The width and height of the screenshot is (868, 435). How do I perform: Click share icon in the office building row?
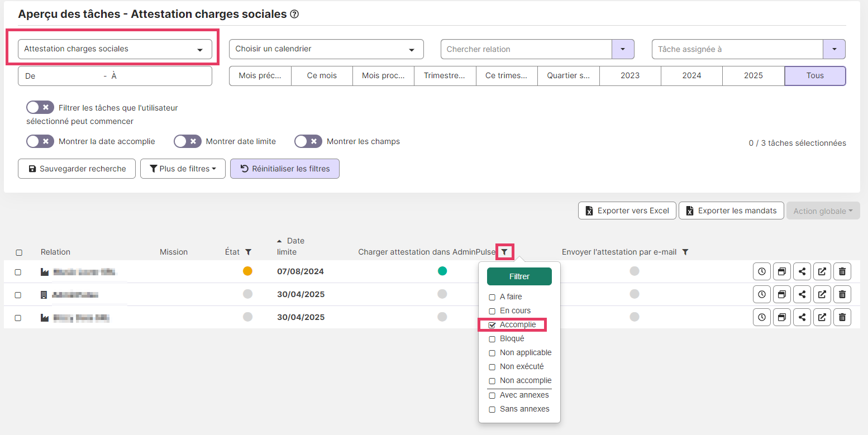(802, 295)
